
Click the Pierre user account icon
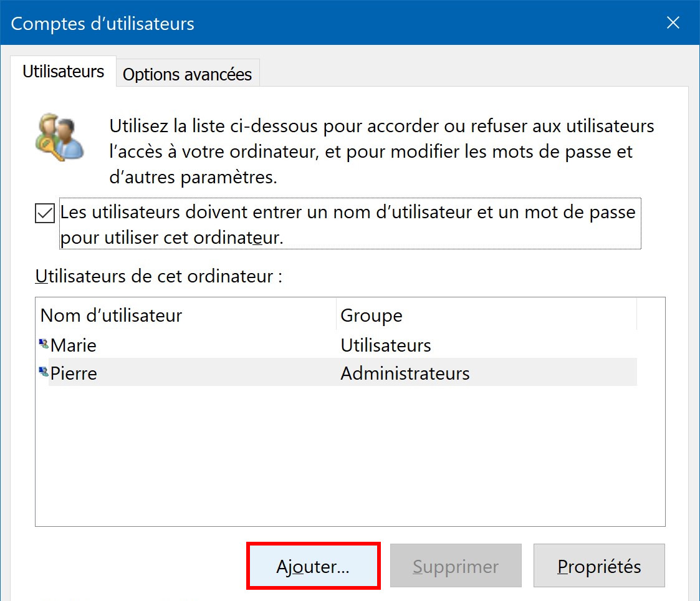pyautogui.click(x=44, y=372)
